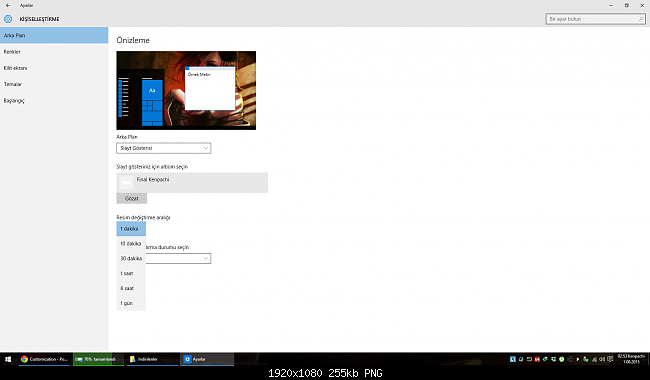Open the sığdırma durumu dropdown
650x380 pixels.
pos(178,259)
